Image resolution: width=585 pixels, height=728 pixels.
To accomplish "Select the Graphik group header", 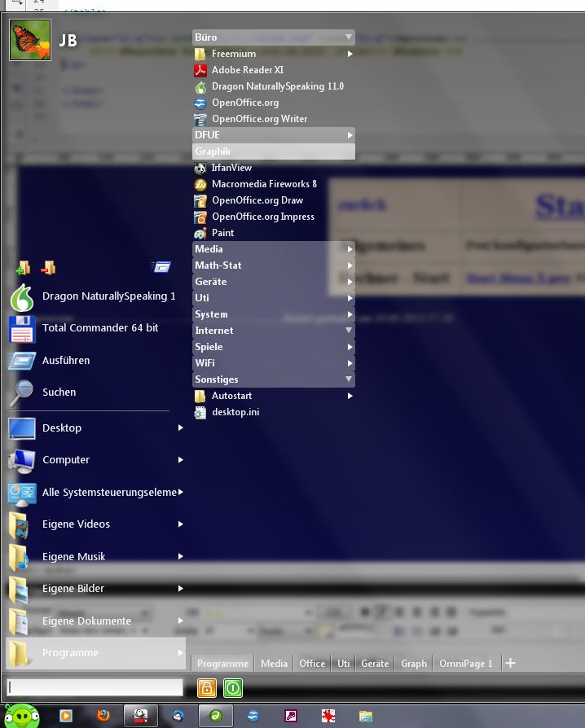I will pos(274,151).
